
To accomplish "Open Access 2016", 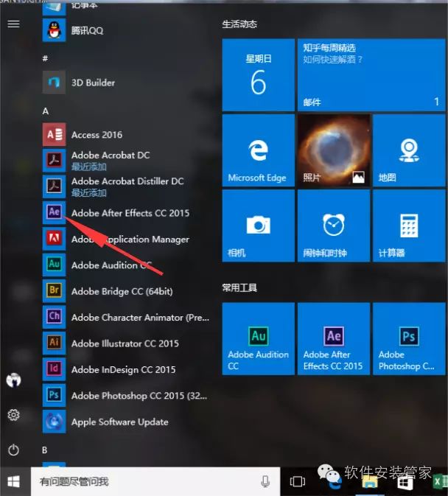I will pos(97,135).
